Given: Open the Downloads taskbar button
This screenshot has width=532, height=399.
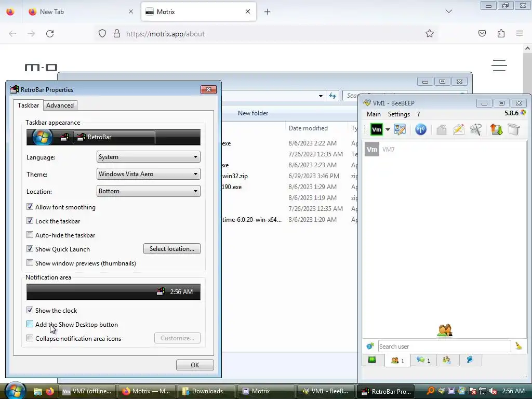Looking at the screenshot, I should pyautogui.click(x=206, y=391).
